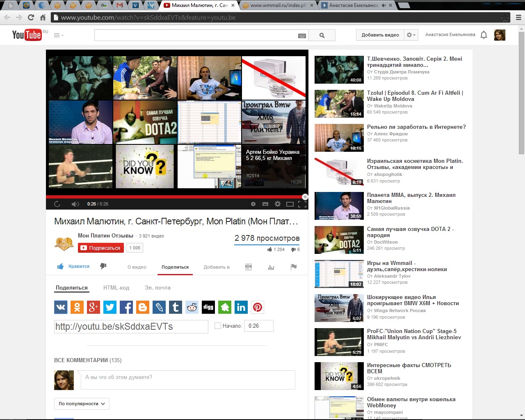Open YouTube guide menu dropdown
The width and height of the screenshot is (525, 420).
point(59,35)
